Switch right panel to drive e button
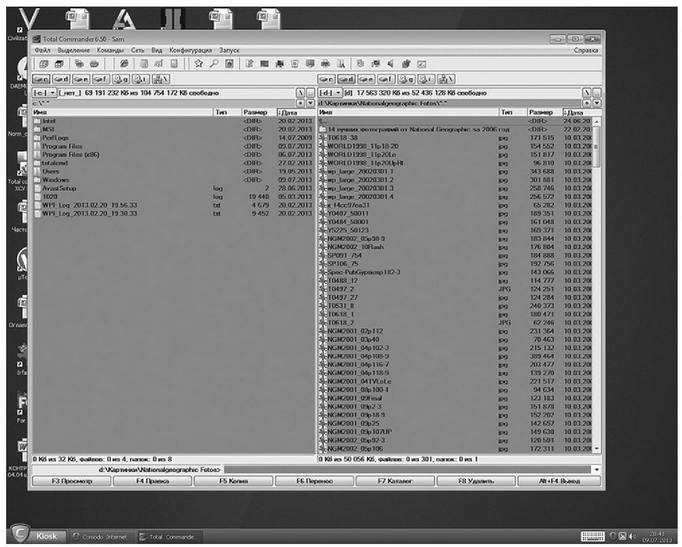The image size is (682, 547). tap(366, 79)
